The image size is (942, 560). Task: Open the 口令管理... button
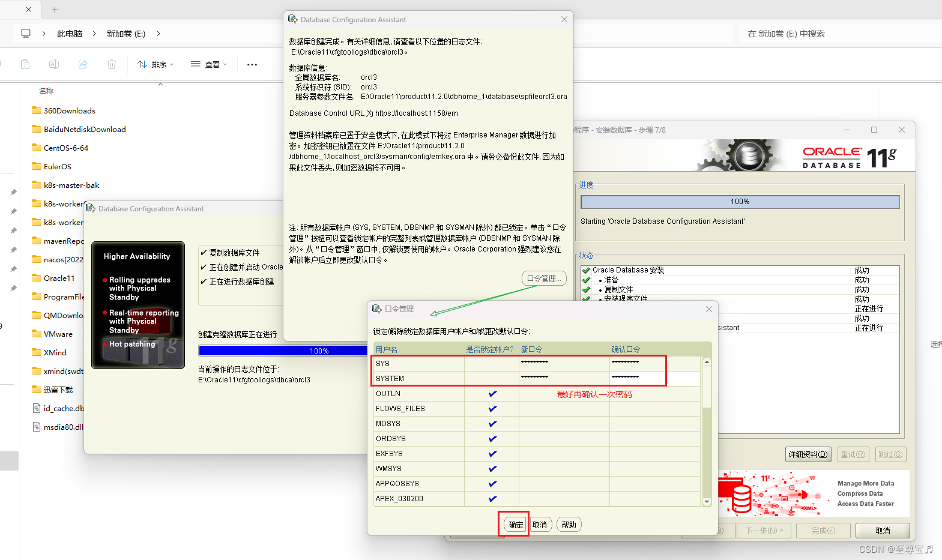pyautogui.click(x=544, y=278)
